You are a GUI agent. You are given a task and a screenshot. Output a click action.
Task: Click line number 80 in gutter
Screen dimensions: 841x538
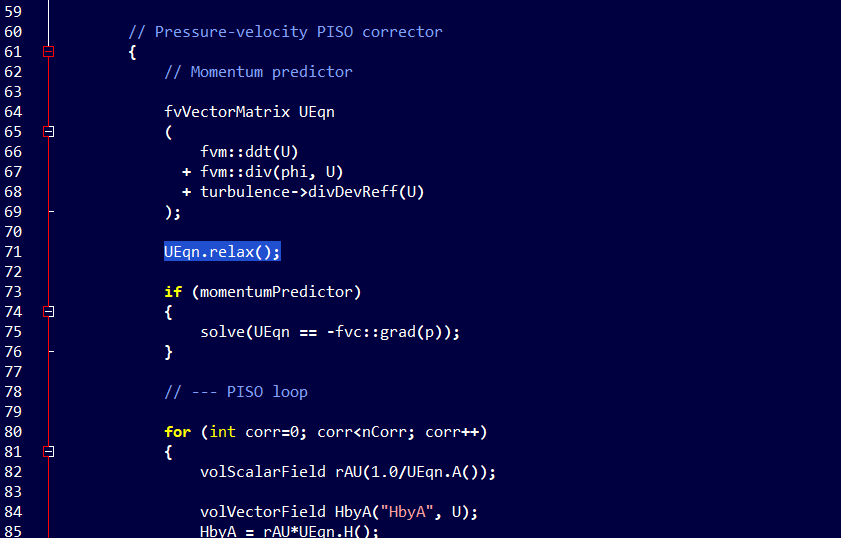click(x=13, y=432)
